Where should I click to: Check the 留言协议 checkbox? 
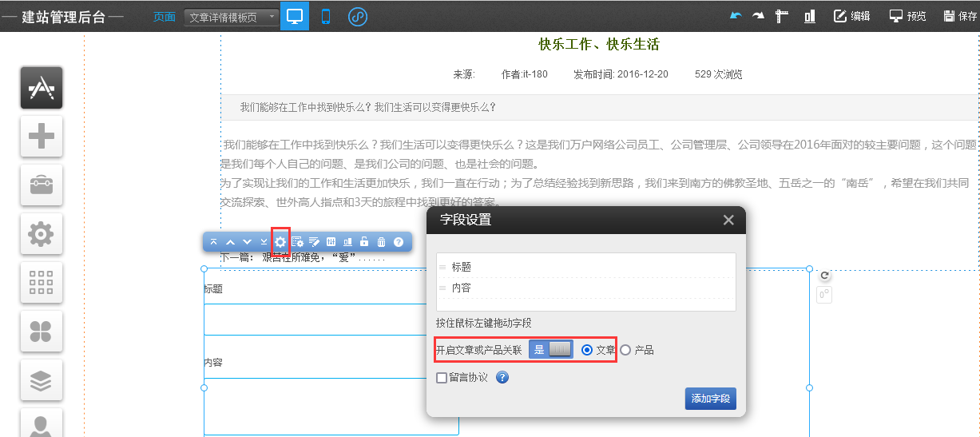[442, 378]
